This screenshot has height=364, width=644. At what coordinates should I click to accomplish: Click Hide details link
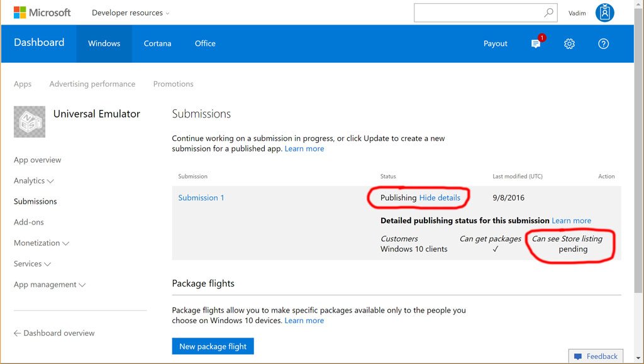tap(440, 198)
